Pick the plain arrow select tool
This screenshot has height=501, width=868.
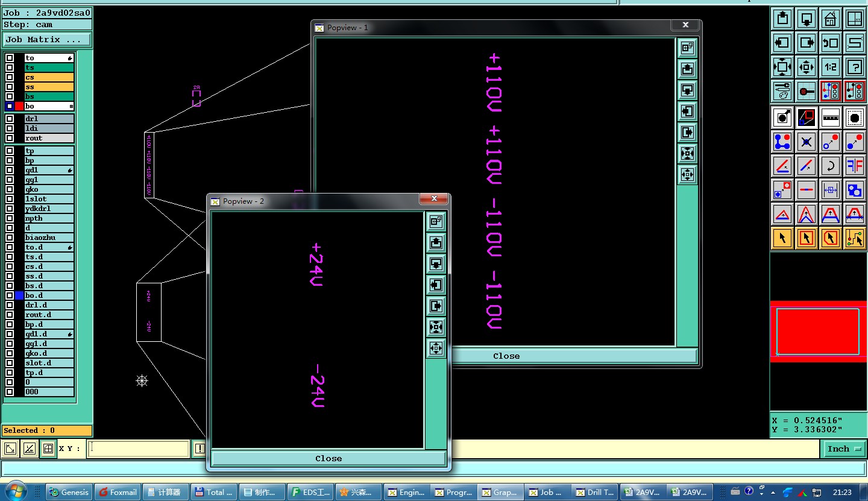click(782, 238)
